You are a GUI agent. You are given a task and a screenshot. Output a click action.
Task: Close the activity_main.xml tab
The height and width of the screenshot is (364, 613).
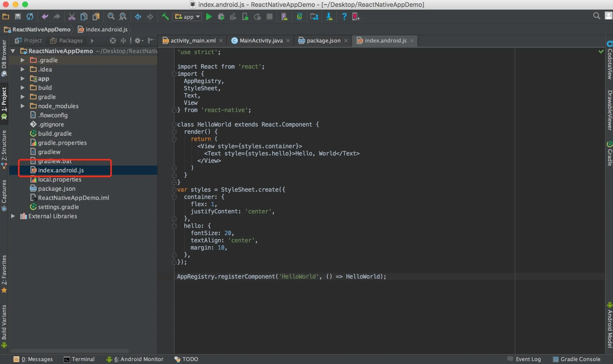point(221,41)
